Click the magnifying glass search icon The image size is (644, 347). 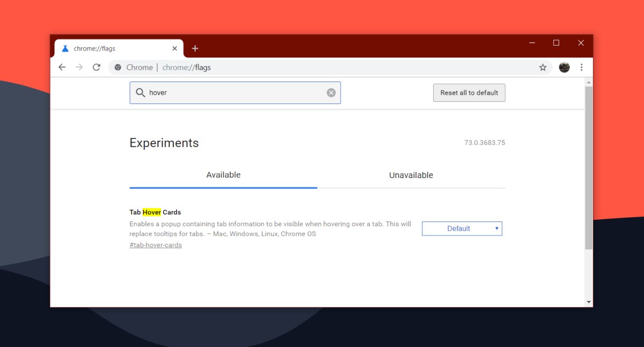tap(140, 92)
